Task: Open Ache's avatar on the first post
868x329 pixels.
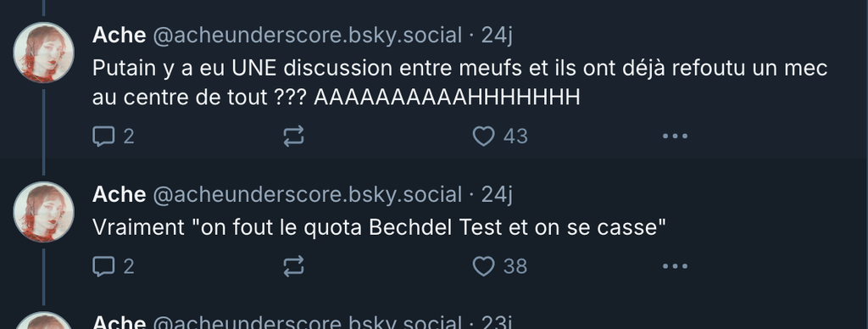Action: pos(44,53)
